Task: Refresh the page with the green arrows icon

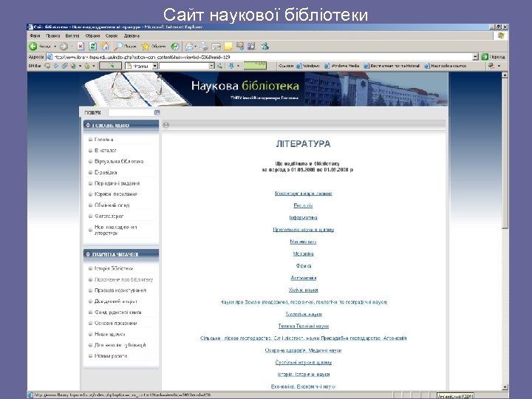Action: tap(92, 46)
